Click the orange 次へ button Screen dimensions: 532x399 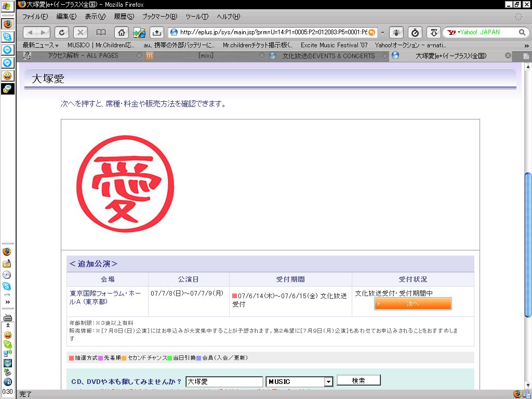pyautogui.click(x=413, y=303)
